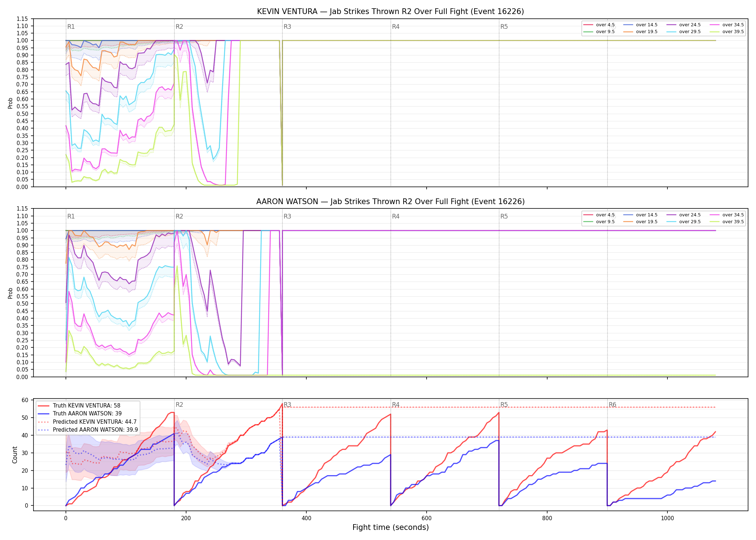The height and width of the screenshot is (540, 756).
Task: Click 'Predicted KEVIN VENTURA: 44.7' legend entry
Action: tap(87, 422)
